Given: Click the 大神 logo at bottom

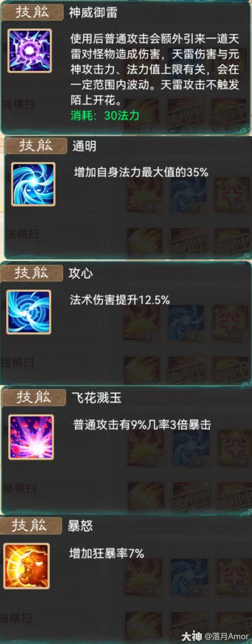Looking at the screenshot, I should click(x=192, y=636).
